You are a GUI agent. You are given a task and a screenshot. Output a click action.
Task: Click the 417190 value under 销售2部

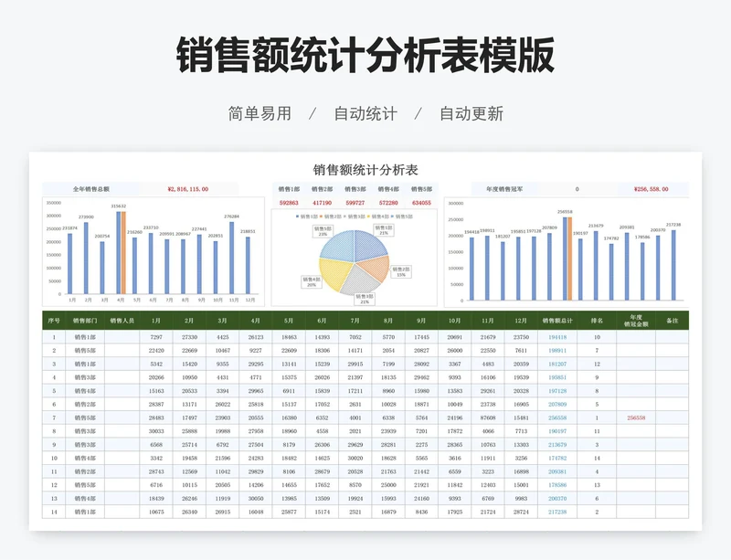pyautogui.click(x=323, y=203)
